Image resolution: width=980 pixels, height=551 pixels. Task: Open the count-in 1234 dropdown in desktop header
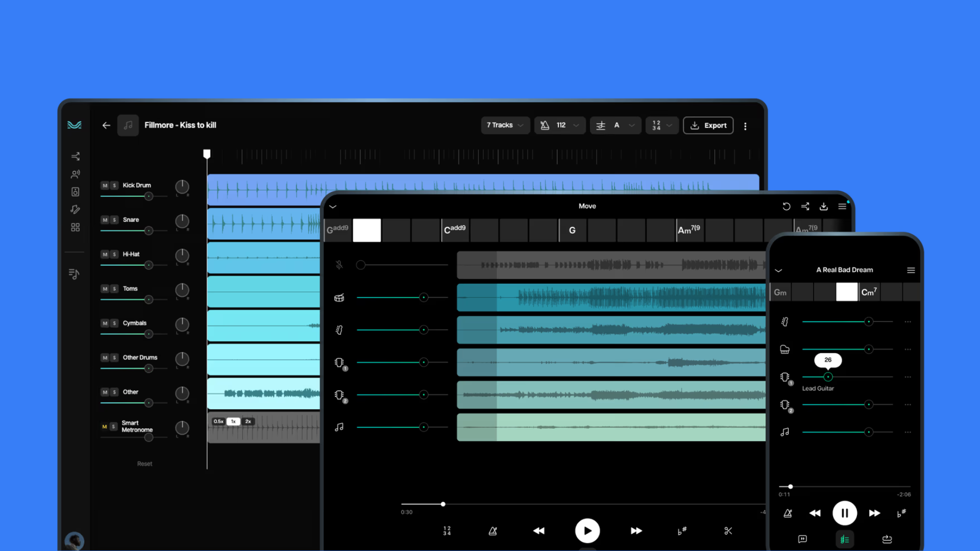662,126
